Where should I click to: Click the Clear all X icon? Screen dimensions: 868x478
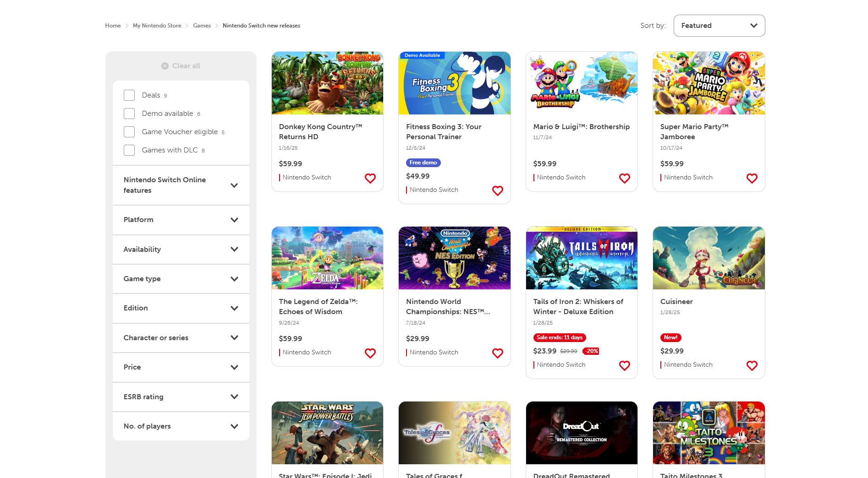pos(165,65)
